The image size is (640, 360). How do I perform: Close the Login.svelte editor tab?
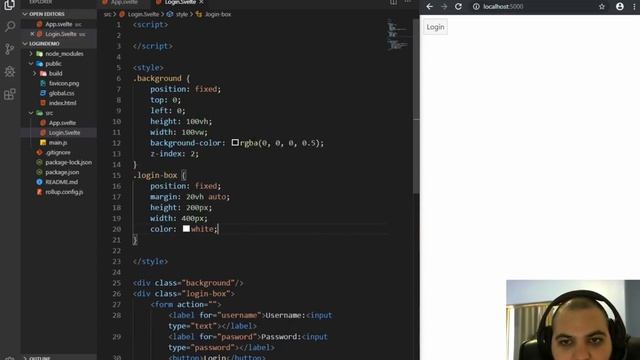(x=202, y=2)
